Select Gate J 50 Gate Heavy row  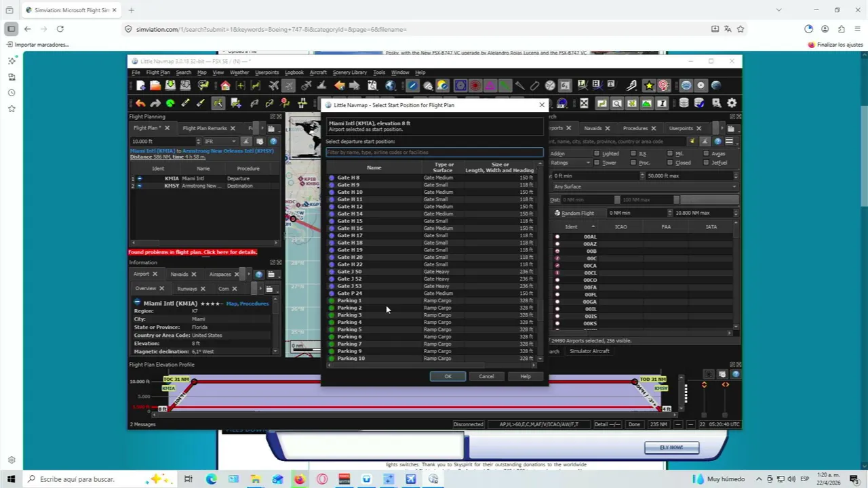tap(432, 272)
